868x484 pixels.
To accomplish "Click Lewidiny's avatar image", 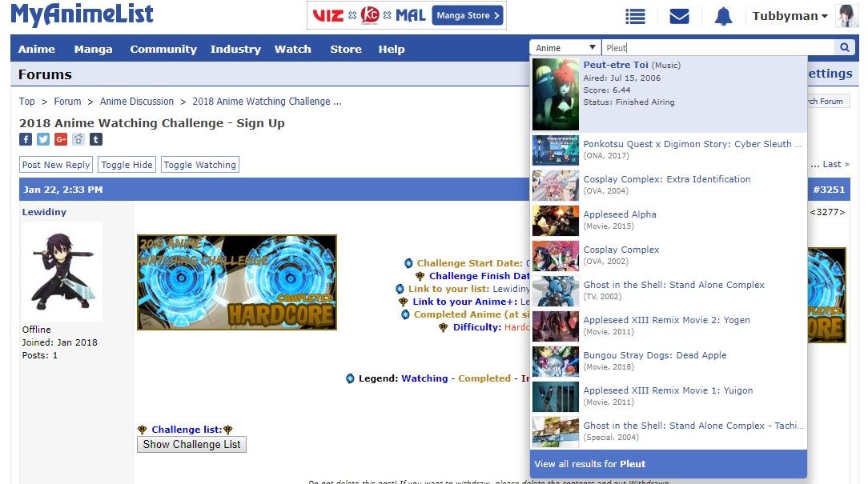I will pos(62,271).
